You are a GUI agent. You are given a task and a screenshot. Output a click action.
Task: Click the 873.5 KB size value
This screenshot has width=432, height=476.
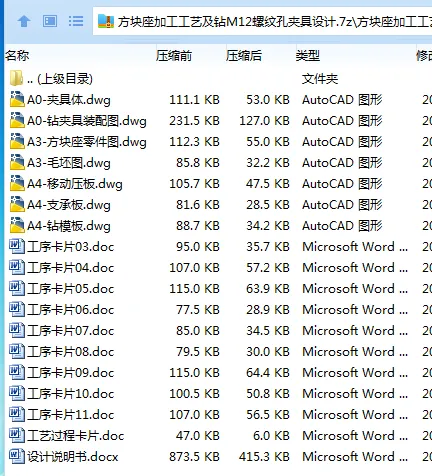click(194, 457)
